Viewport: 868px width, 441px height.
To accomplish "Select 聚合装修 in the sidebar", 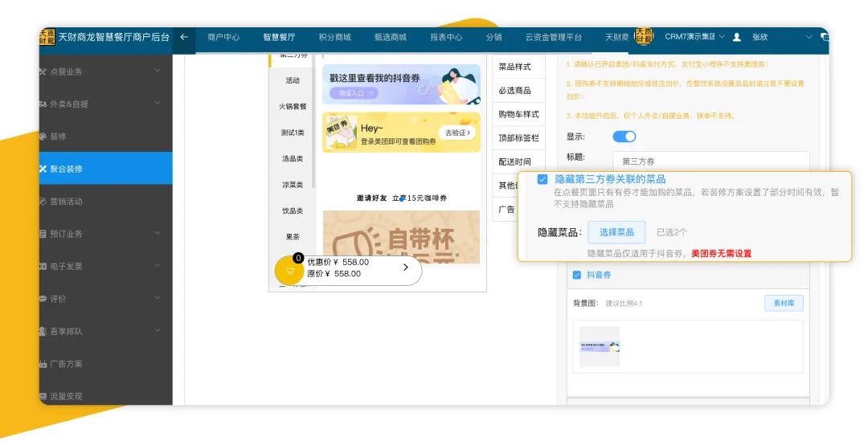I will (106, 168).
